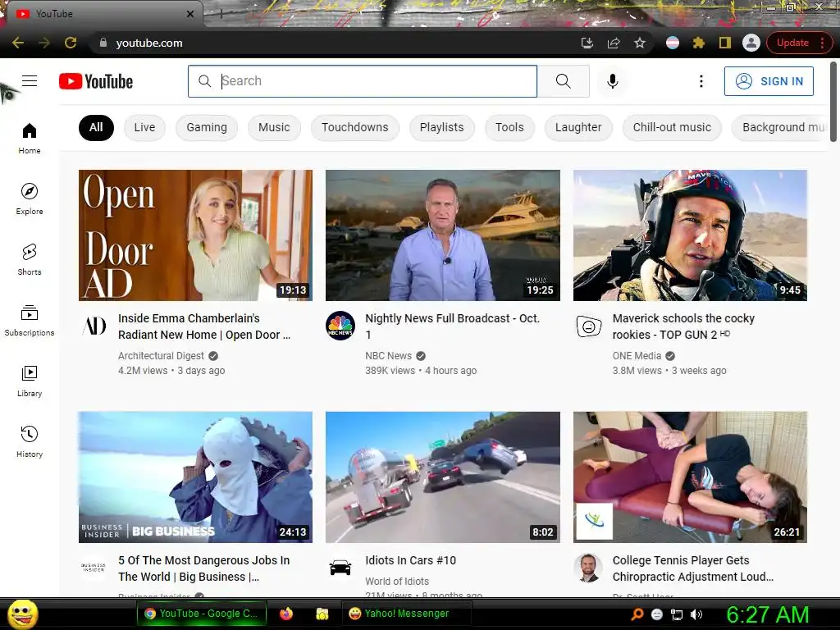This screenshot has height=630, width=840.
Task: Open the Top Gun Maverick thumbnail
Action: click(690, 235)
